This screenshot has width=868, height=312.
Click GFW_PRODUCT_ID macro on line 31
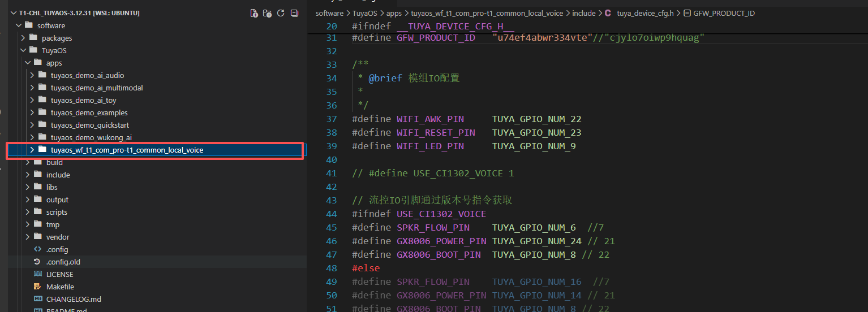click(x=436, y=37)
